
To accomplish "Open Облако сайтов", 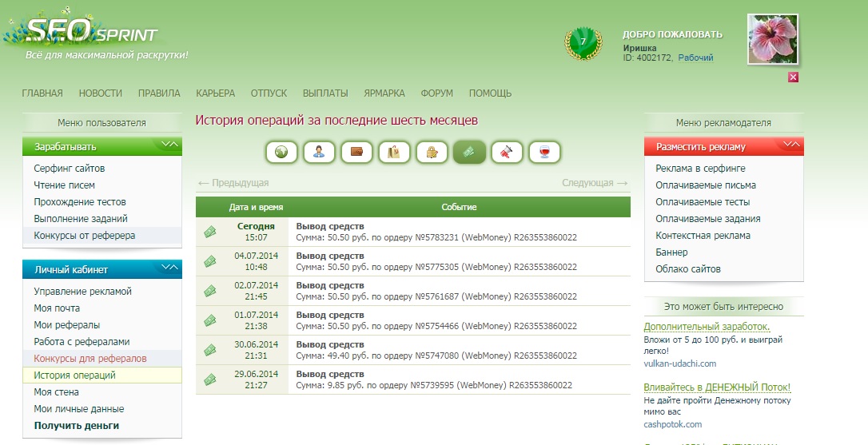I will coord(688,269).
